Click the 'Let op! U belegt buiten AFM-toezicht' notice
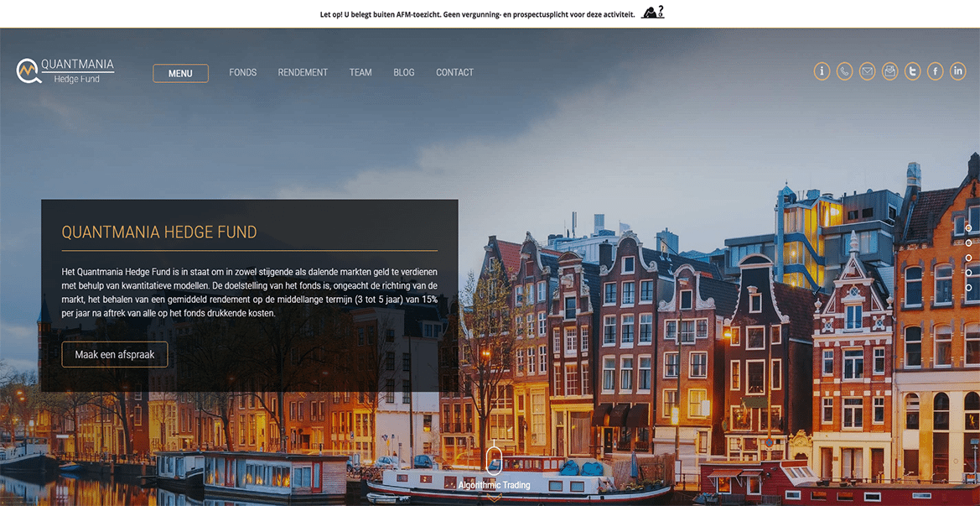The image size is (980, 506). tap(478, 13)
